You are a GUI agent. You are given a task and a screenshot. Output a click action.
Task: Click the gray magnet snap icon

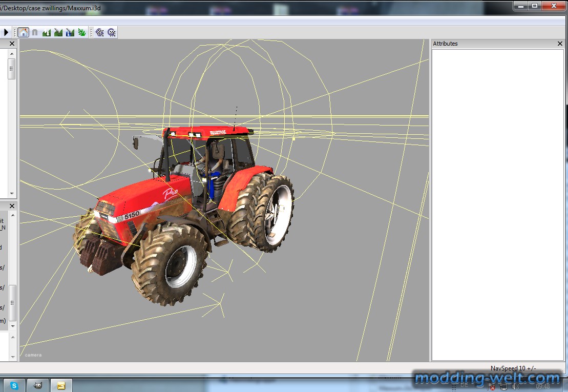point(35,33)
